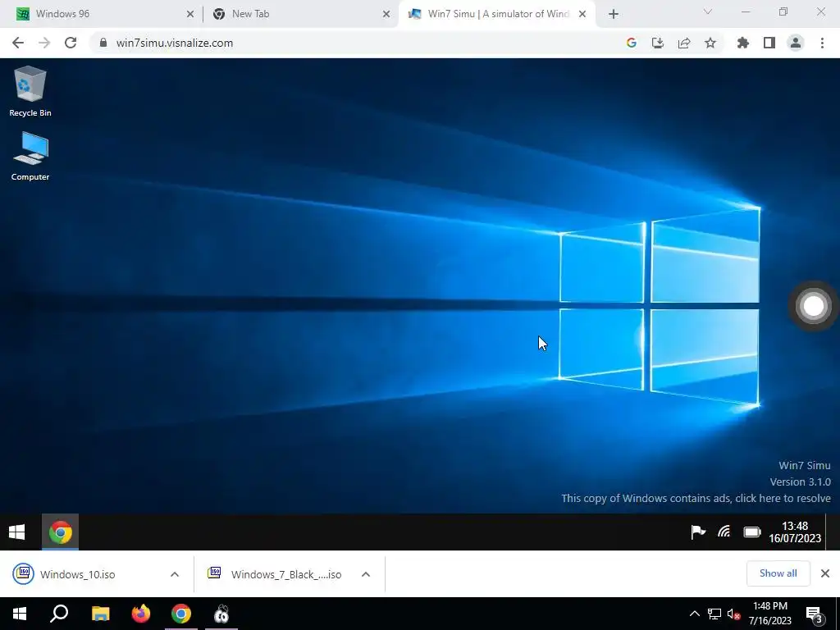This screenshot has height=630, width=840.
Task: Launch Firefox from host taskbar
Action: point(141,614)
